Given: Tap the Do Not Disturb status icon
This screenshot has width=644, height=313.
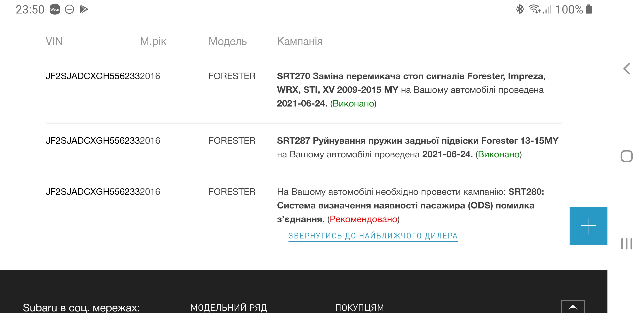Looking at the screenshot, I should click(69, 10).
